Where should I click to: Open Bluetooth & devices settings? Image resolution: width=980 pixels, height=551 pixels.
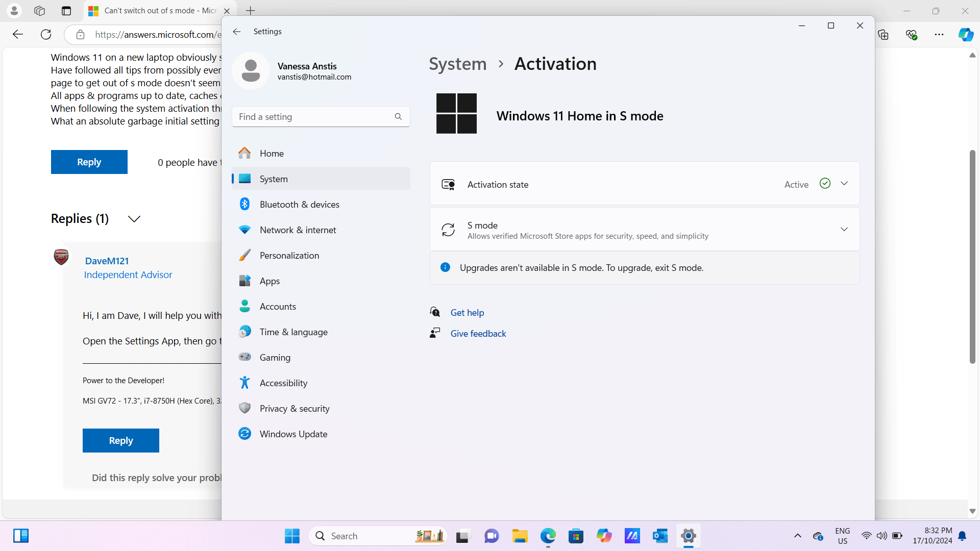(321, 204)
